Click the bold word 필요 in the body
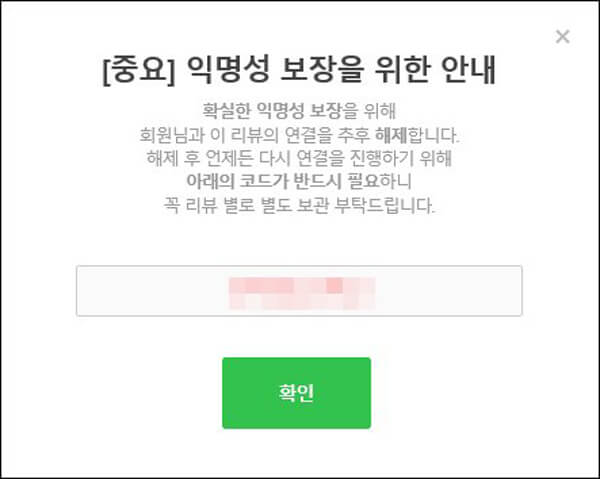Screen dimensions: 600x479 point(363,181)
